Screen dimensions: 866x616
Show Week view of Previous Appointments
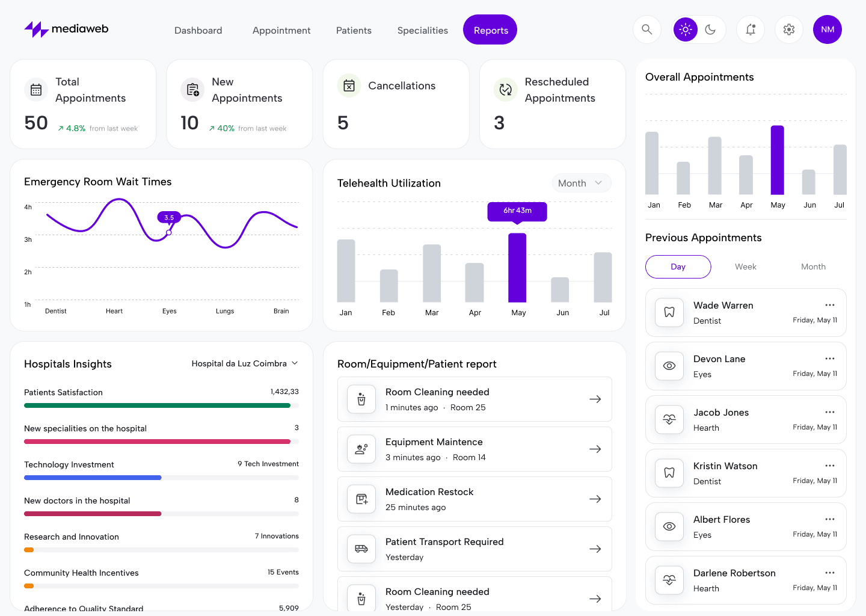[746, 266]
